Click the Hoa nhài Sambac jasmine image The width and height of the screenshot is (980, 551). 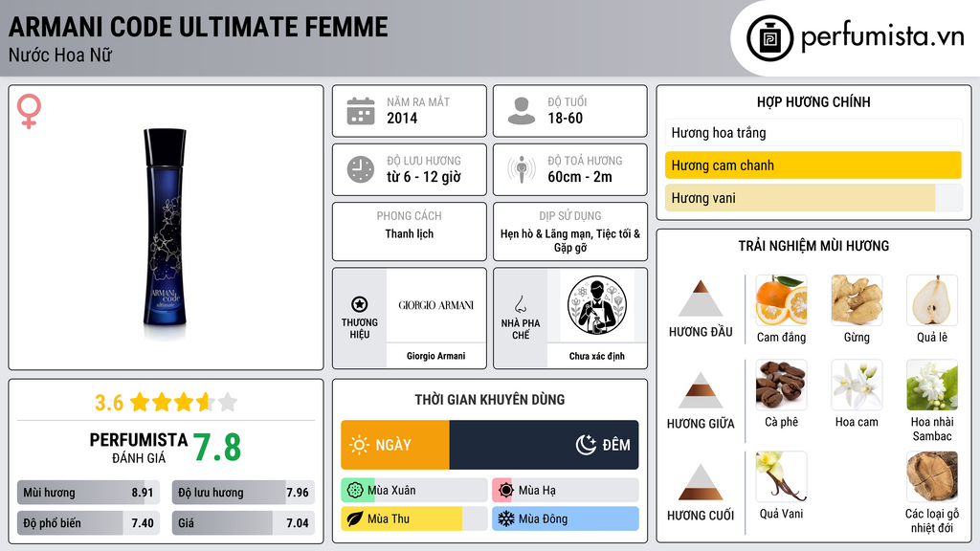point(932,385)
